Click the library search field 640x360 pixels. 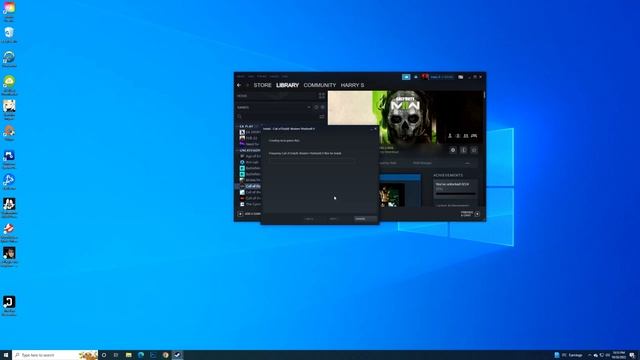277,117
